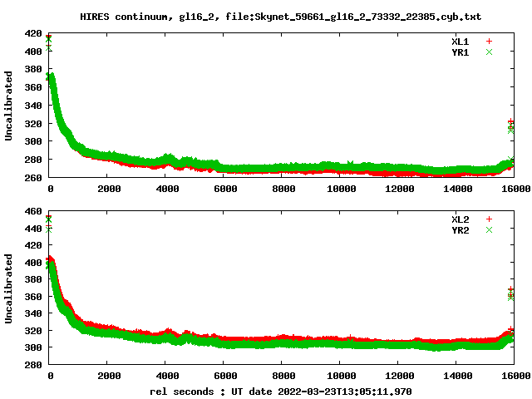
Task: Click the YR2 legend label
Action: point(460,230)
